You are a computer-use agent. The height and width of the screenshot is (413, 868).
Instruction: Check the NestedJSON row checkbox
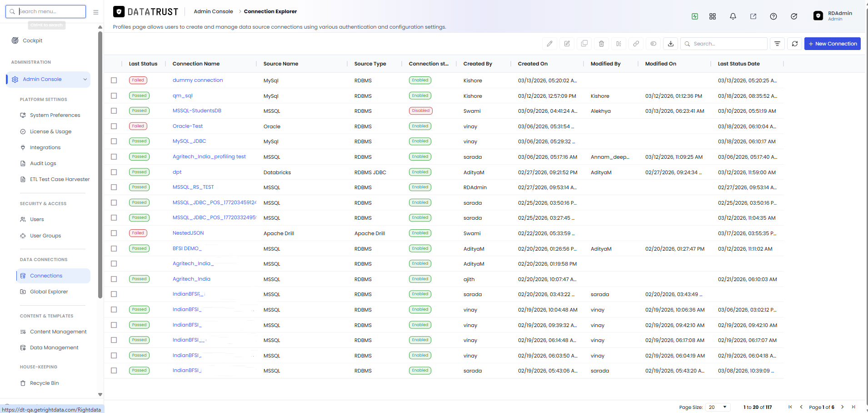pos(114,233)
